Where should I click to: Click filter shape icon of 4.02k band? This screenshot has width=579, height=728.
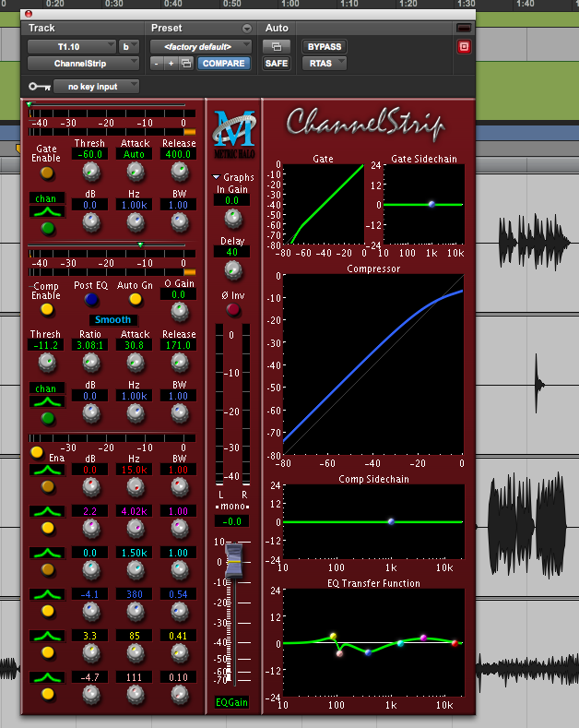tap(47, 511)
